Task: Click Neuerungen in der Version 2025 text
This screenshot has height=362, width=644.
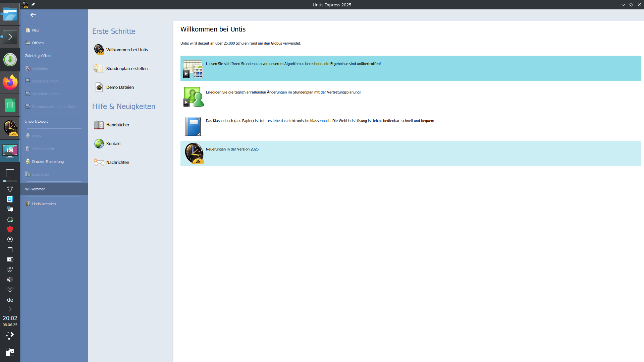Action: pos(232,149)
